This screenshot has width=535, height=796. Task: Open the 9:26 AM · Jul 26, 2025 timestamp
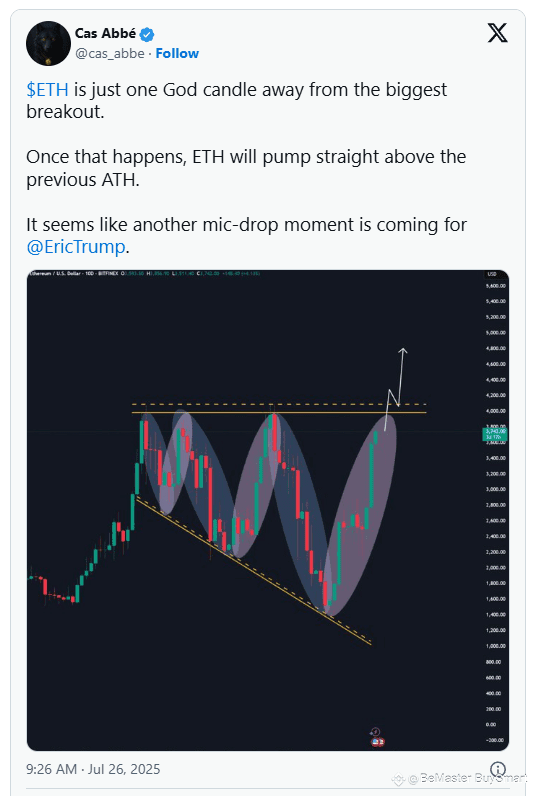click(x=93, y=769)
